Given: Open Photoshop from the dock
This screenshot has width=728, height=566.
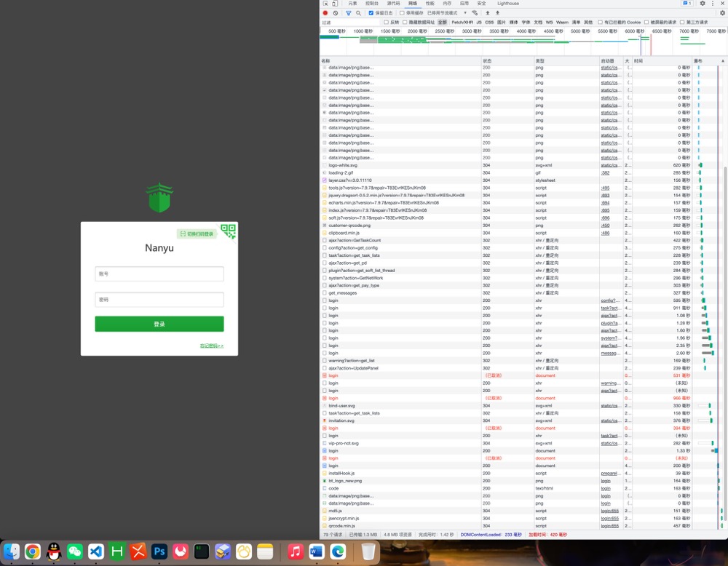Looking at the screenshot, I should pos(159,551).
